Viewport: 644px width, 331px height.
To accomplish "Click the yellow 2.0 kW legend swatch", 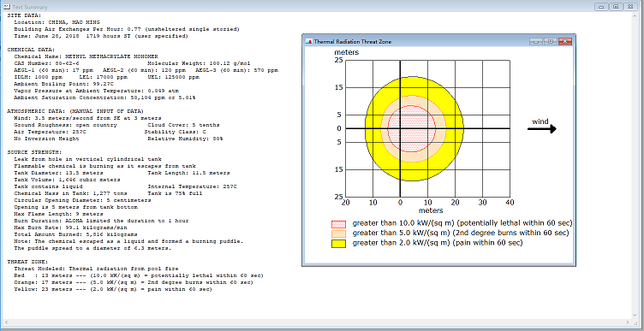I will point(339,243).
